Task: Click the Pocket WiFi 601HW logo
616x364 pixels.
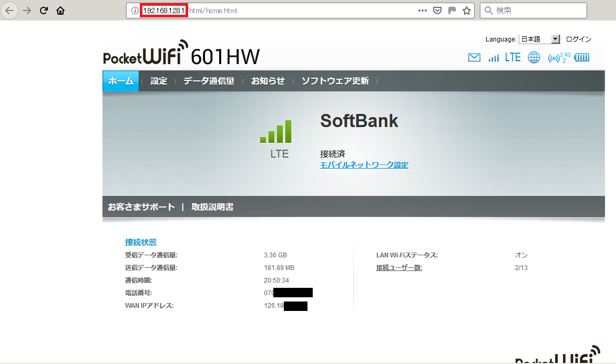Action: click(x=181, y=53)
